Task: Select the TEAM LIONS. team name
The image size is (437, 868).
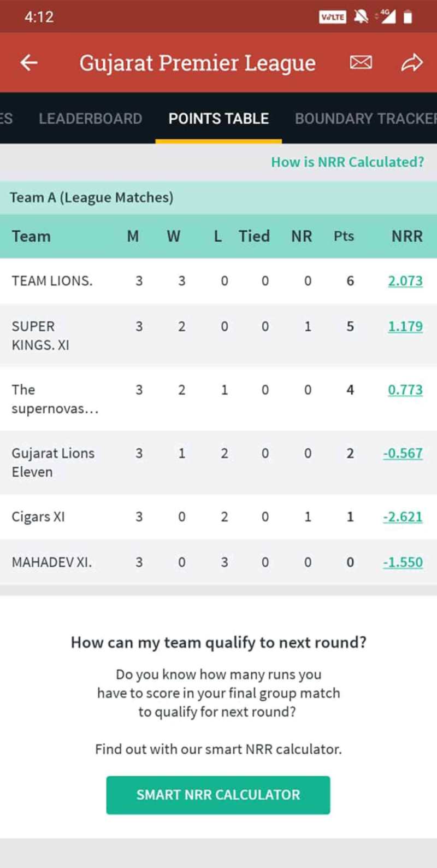Action: coord(52,281)
